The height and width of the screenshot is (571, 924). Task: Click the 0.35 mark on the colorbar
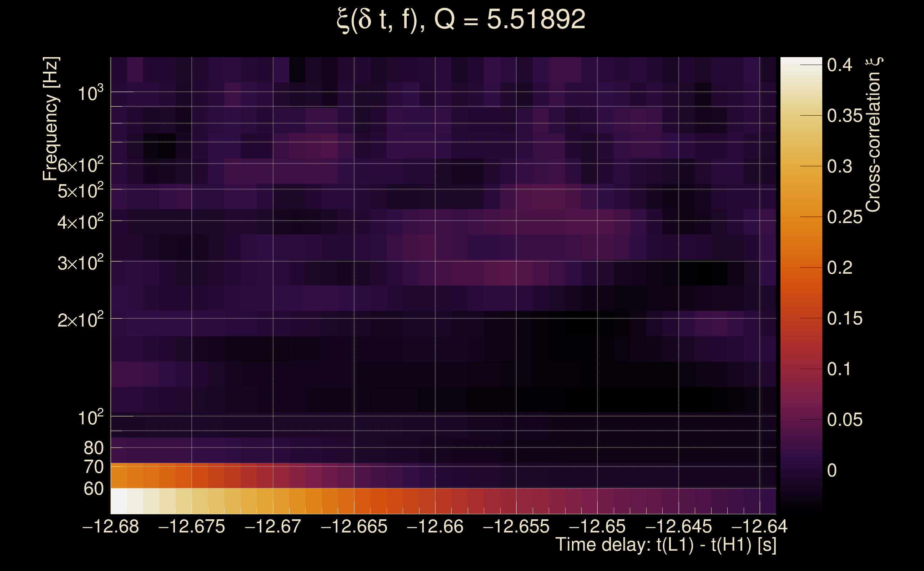pos(844,116)
